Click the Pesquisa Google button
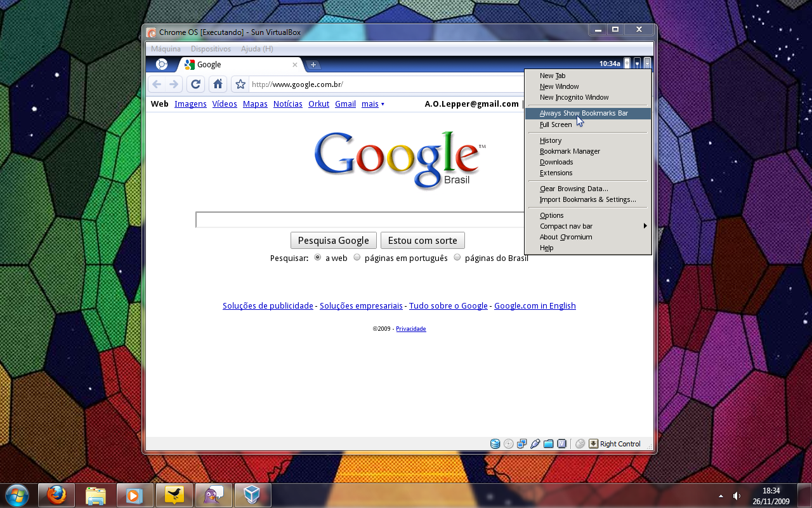Screen dimensions: 812x508 tap(334, 240)
